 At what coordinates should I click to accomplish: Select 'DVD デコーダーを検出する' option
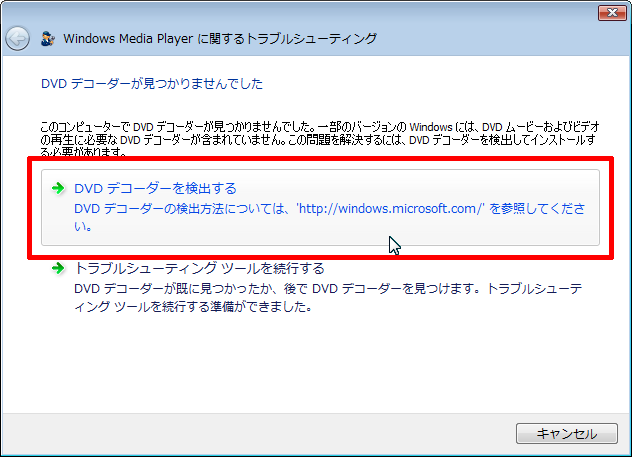(x=320, y=207)
